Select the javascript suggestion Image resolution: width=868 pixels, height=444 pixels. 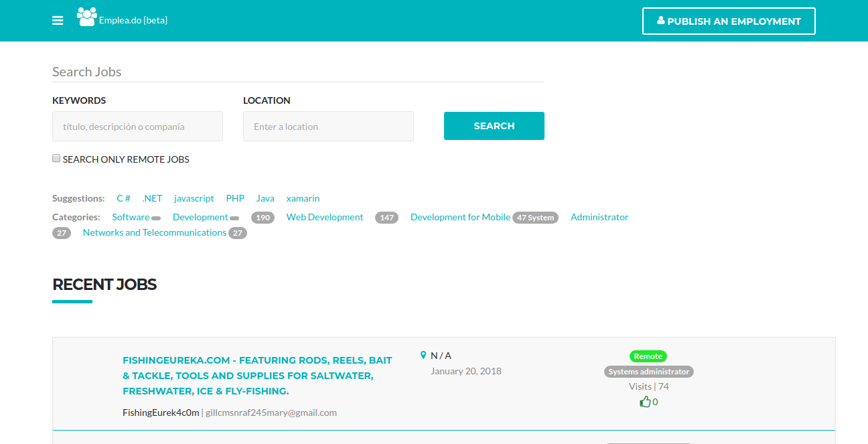(194, 198)
